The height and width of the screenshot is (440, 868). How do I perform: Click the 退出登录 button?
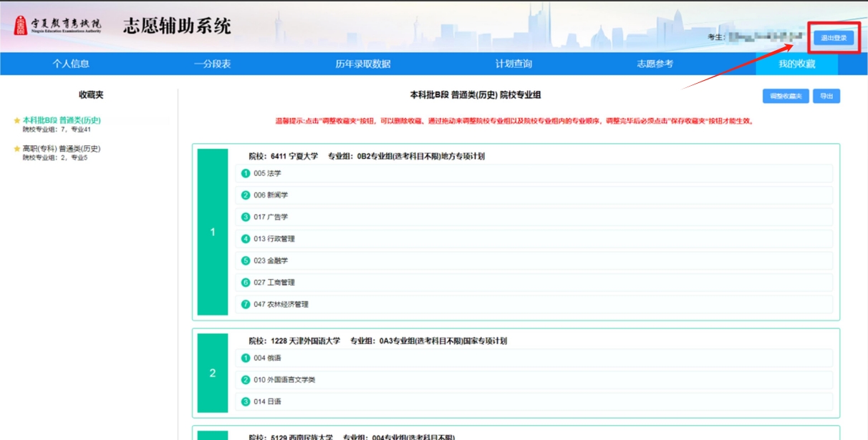point(833,38)
